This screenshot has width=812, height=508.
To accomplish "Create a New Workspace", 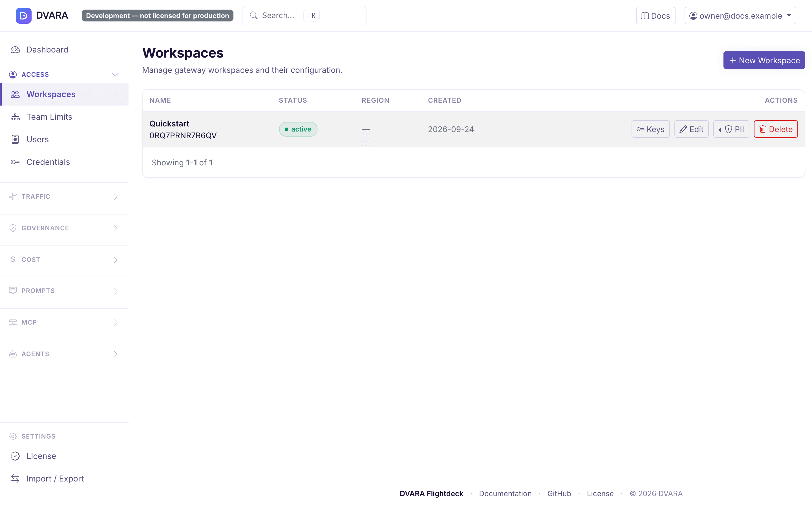I will tap(764, 60).
